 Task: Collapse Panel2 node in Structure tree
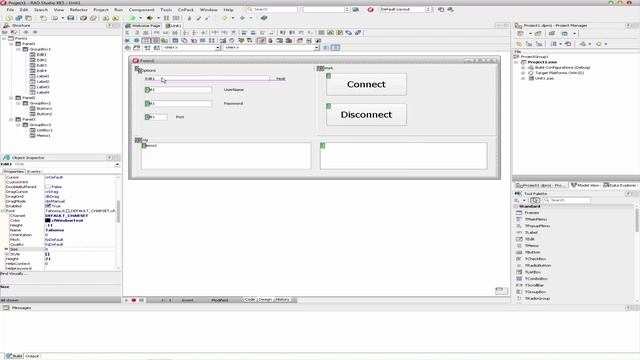pos(11,98)
